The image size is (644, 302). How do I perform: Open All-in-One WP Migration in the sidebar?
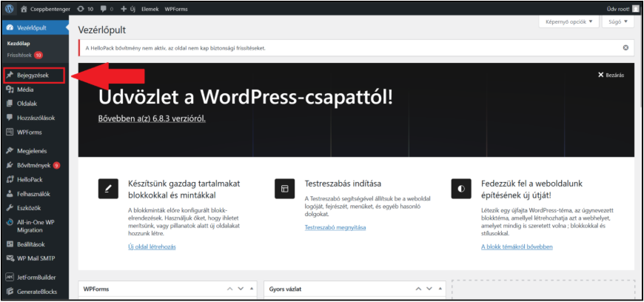click(37, 226)
